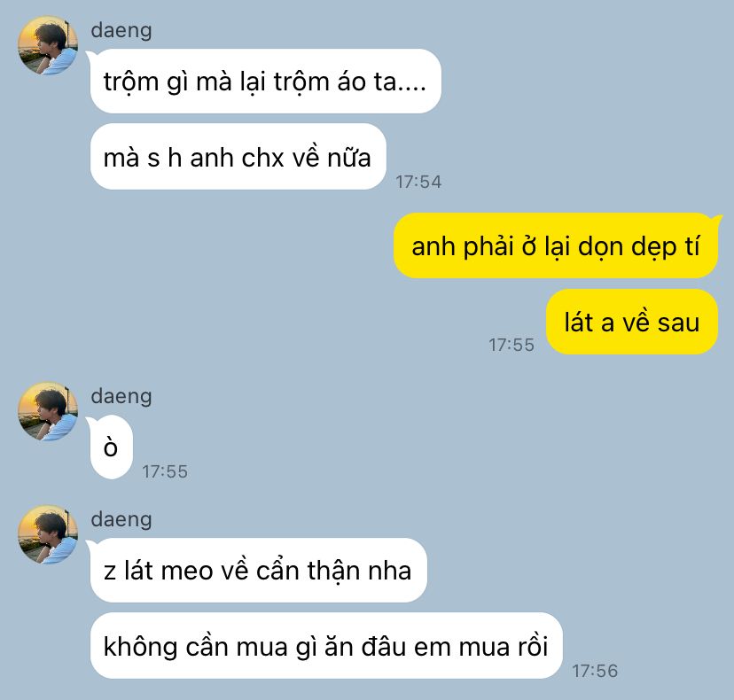Open daeng's avatar next to the first message
Viewport: 734px width, 700px height.
[48, 45]
